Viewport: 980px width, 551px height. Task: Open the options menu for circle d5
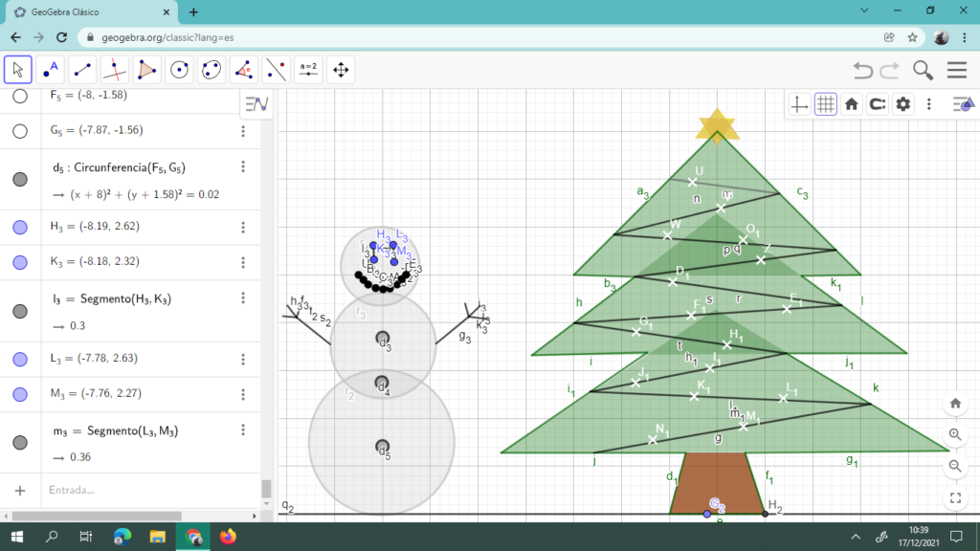(x=243, y=167)
